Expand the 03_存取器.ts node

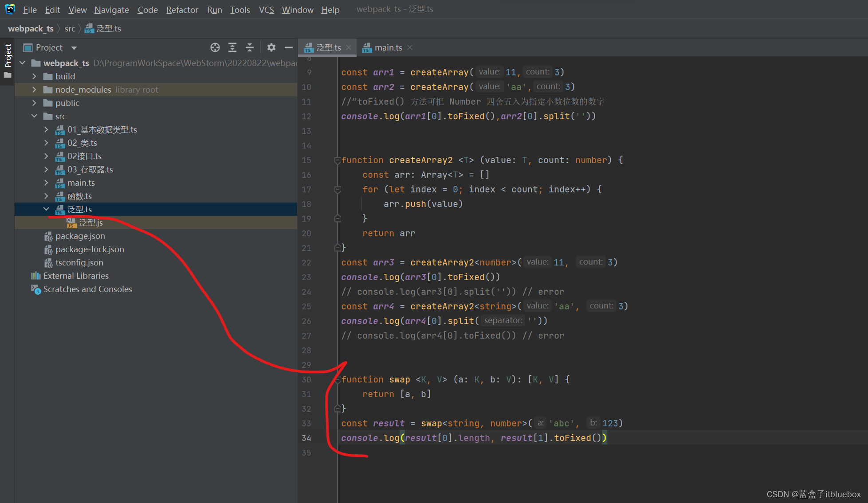coord(46,169)
